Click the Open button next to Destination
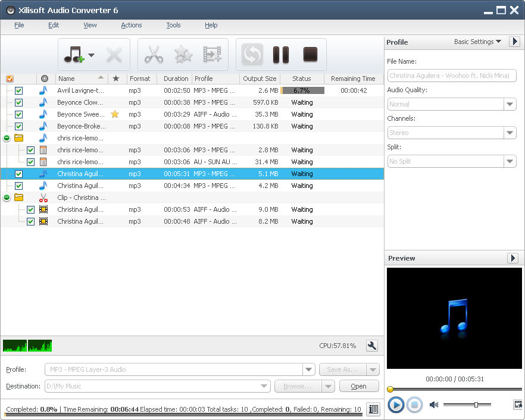Viewport: 525px width, 420px height. click(x=359, y=385)
